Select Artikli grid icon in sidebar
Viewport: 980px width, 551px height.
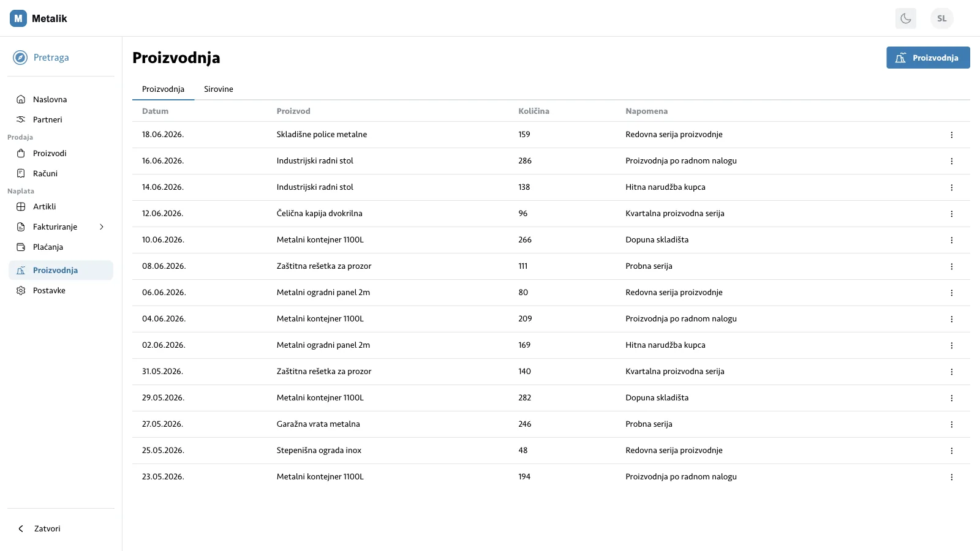21,206
